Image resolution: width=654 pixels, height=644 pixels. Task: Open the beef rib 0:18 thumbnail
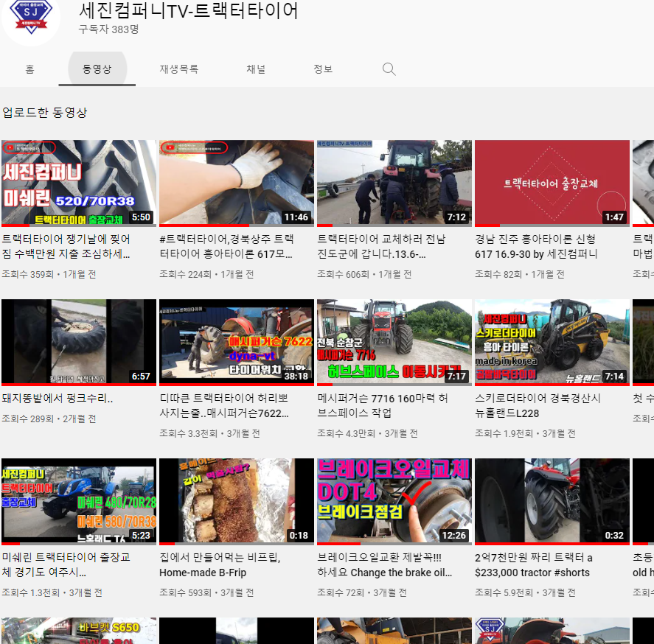tap(237, 501)
